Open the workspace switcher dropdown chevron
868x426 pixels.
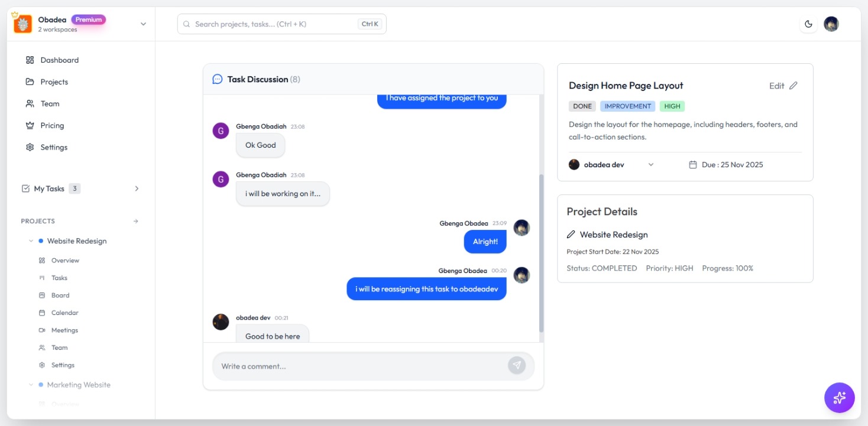[x=142, y=24]
